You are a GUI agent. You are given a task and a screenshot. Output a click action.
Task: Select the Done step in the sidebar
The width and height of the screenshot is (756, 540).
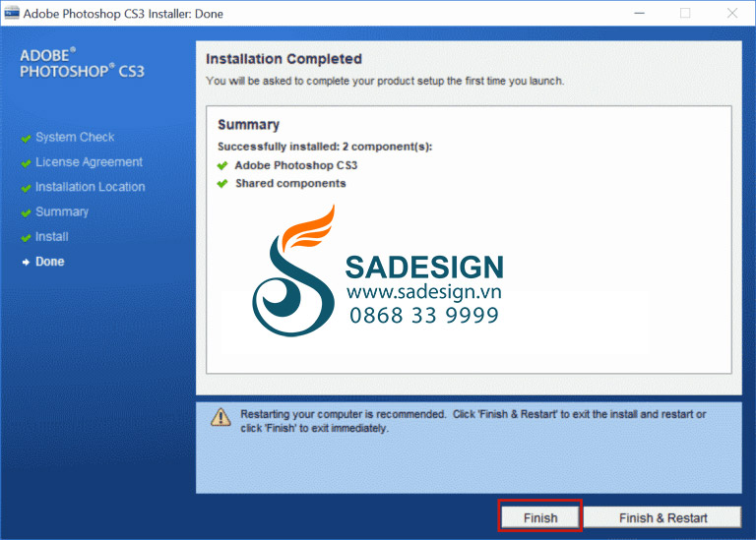[49, 262]
